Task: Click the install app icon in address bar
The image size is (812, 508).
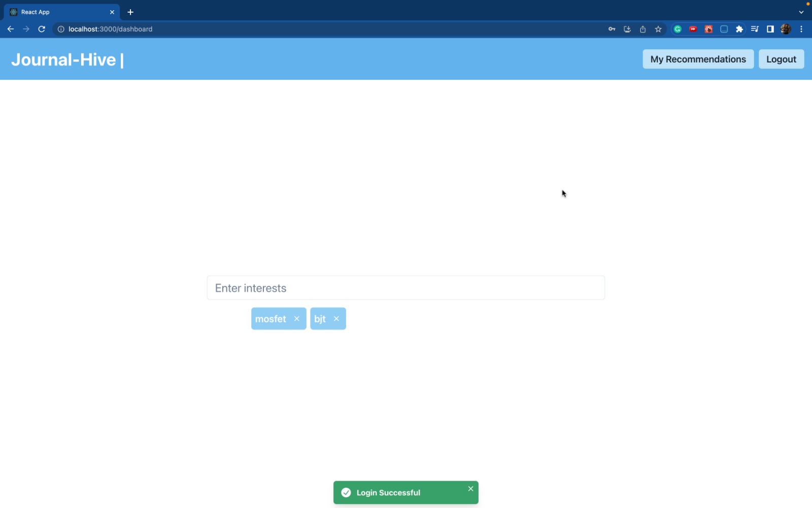Action: coord(627,29)
